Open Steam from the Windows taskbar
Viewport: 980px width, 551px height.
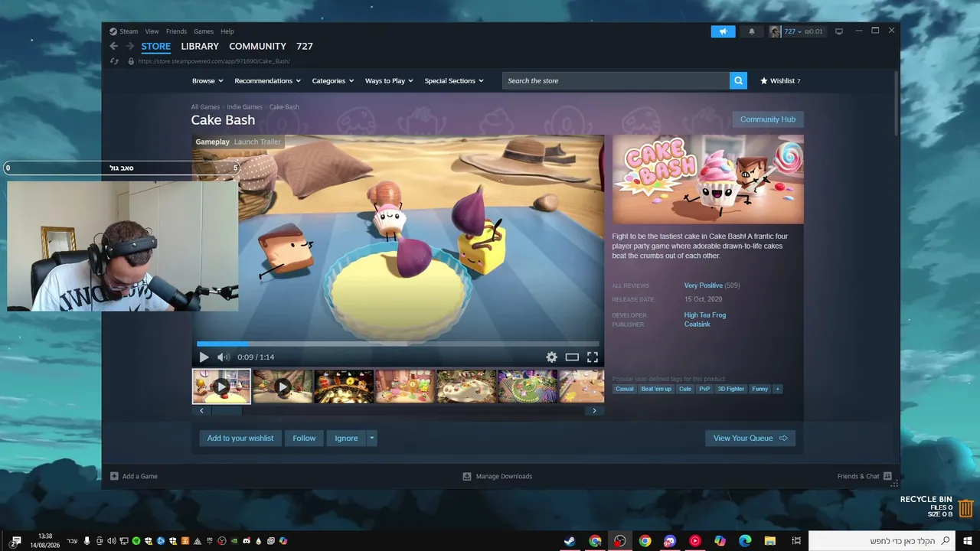[570, 541]
